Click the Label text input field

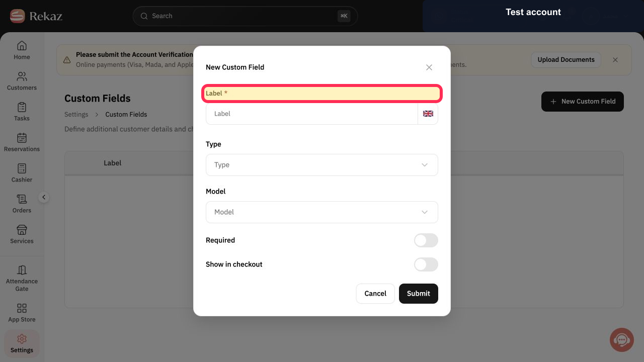point(312,114)
